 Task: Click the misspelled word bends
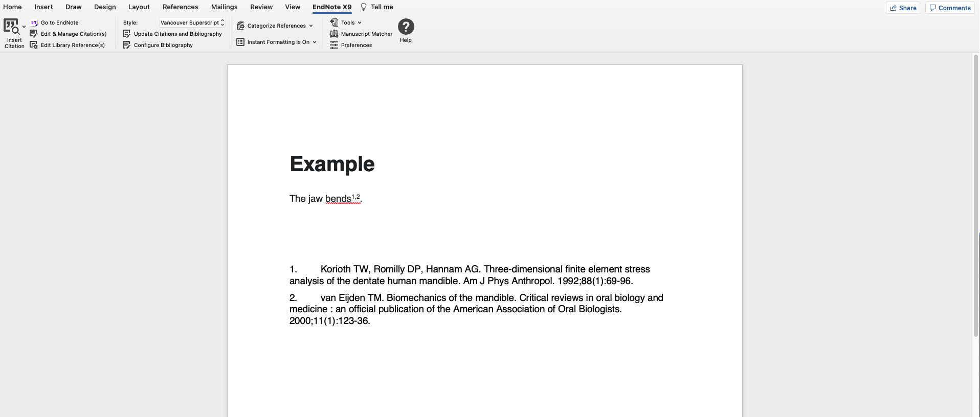click(338, 199)
